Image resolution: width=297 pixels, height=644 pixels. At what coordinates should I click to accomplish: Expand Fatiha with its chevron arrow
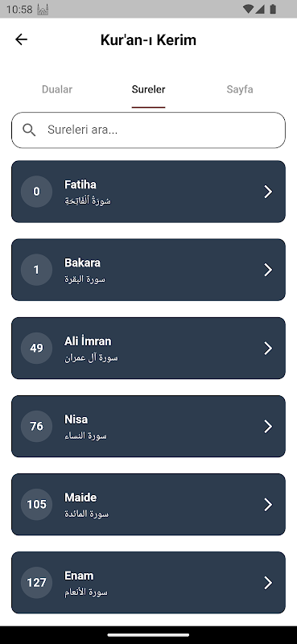tap(268, 192)
